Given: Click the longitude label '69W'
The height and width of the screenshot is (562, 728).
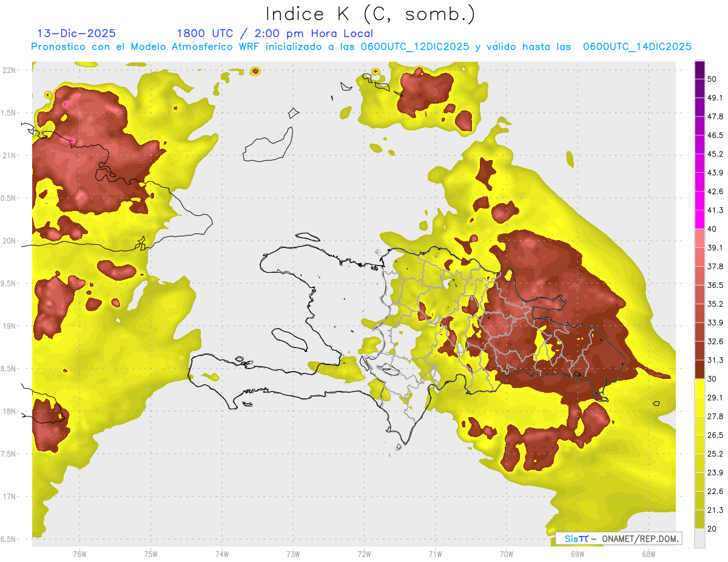Looking at the screenshot, I should (578, 554).
